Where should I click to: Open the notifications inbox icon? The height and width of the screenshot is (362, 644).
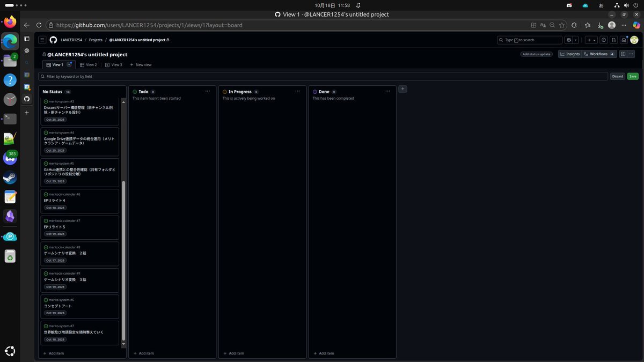coord(624,40)
